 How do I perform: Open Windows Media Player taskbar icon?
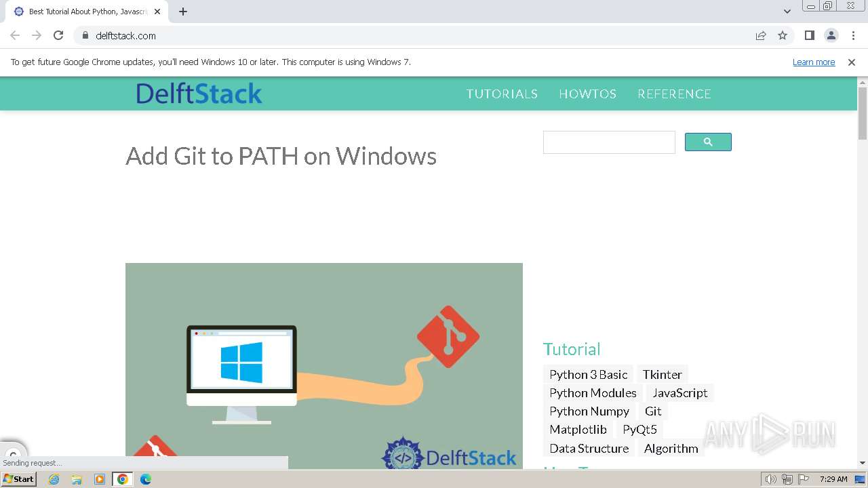[x=100, y=479]
